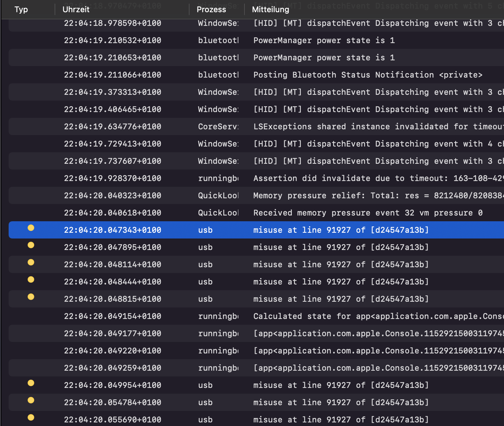Click yellow warning dot at 22:04:20.047343
Image resolution: width=504 pixels, height=426 pixels.
tap(31, 228)
